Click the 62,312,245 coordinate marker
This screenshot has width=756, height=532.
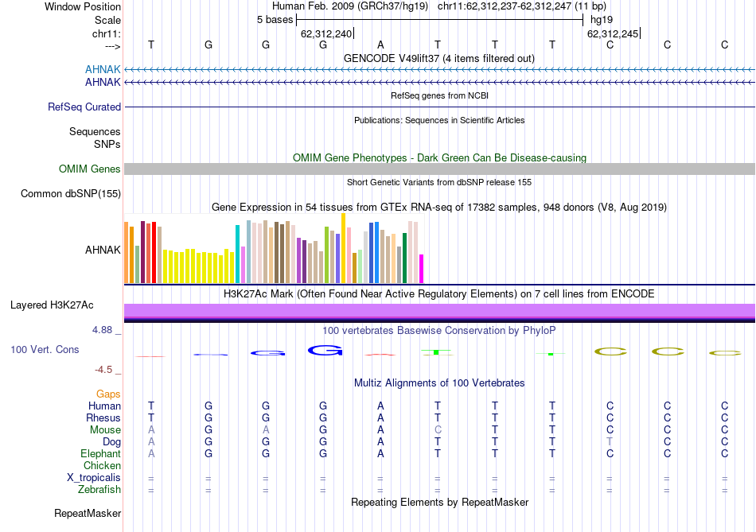[613, 33]
